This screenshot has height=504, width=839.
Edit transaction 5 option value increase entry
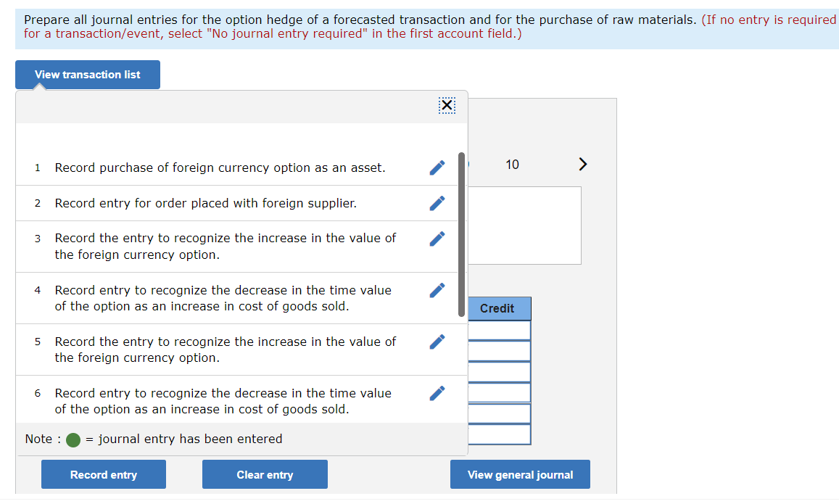(x=437, y=342)
